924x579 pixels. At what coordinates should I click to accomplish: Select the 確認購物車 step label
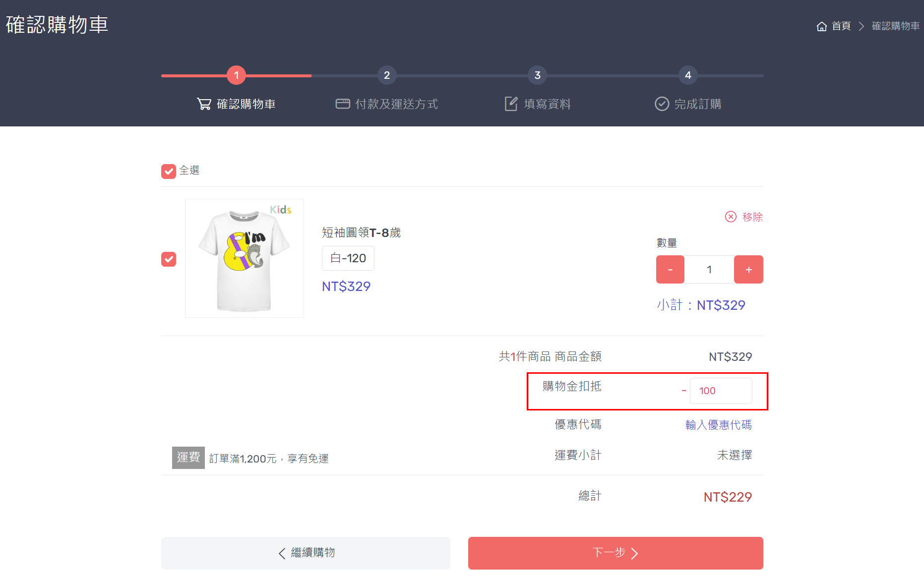click(x=246, y=104)
